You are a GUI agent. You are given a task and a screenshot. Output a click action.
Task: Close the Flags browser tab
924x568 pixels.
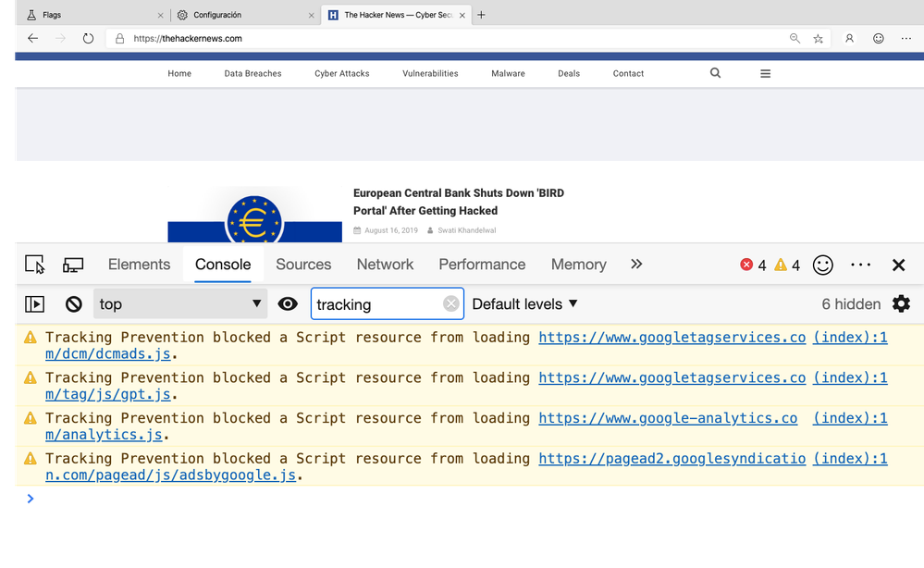click(x=160, y=16)
